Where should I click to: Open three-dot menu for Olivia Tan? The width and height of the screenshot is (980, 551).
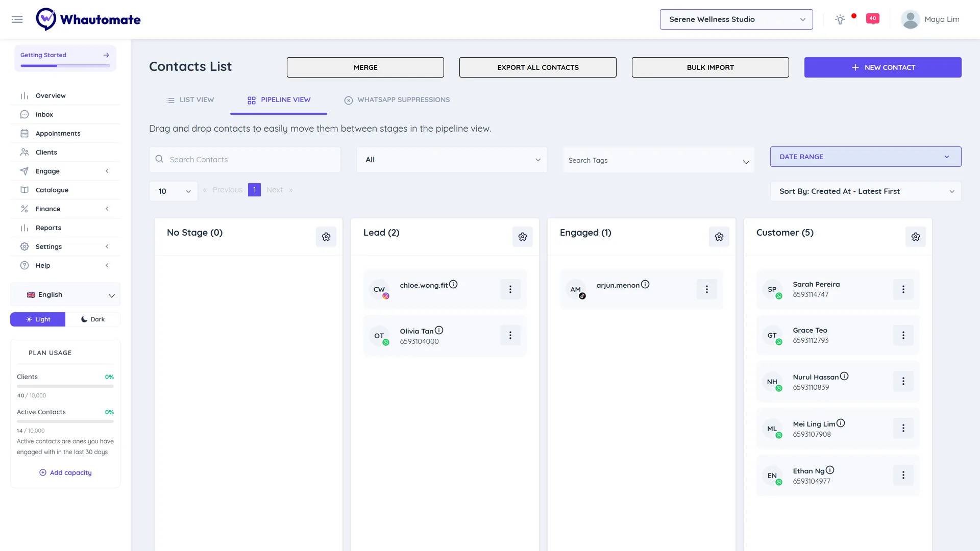[510, 335]
